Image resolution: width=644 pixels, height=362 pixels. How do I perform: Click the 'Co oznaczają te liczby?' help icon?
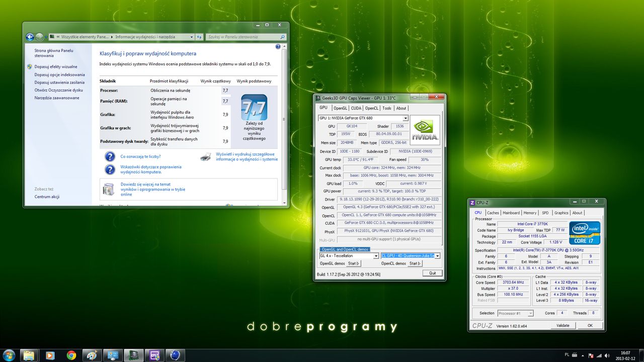pos(110,156)
